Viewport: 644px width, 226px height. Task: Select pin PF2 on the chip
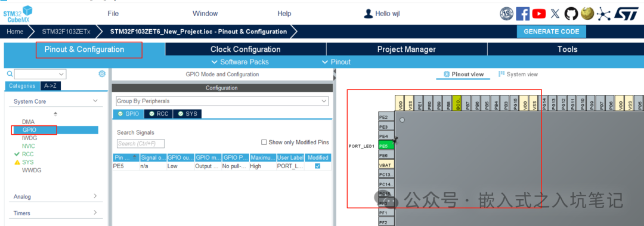point(386,222)
